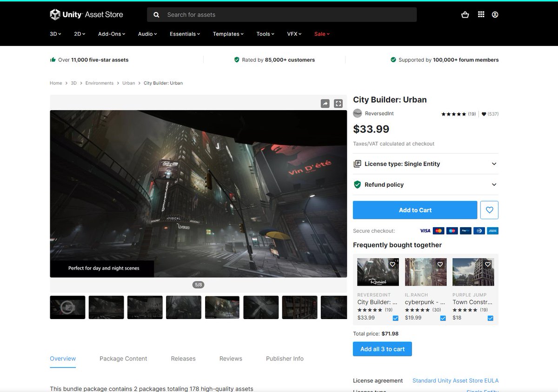Screen dimensions: 558x392
Task: Click the PayPal payment icon
Action: point(465,231)
